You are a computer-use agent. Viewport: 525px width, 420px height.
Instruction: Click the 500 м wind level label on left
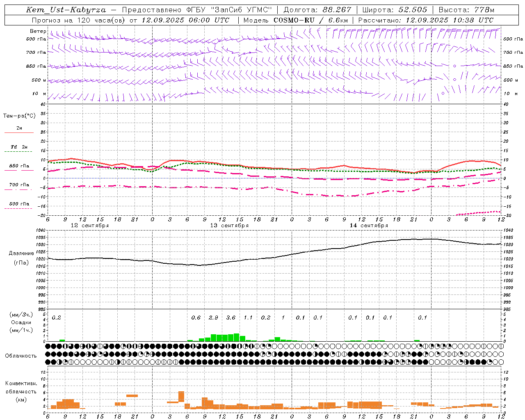(39, 80)
